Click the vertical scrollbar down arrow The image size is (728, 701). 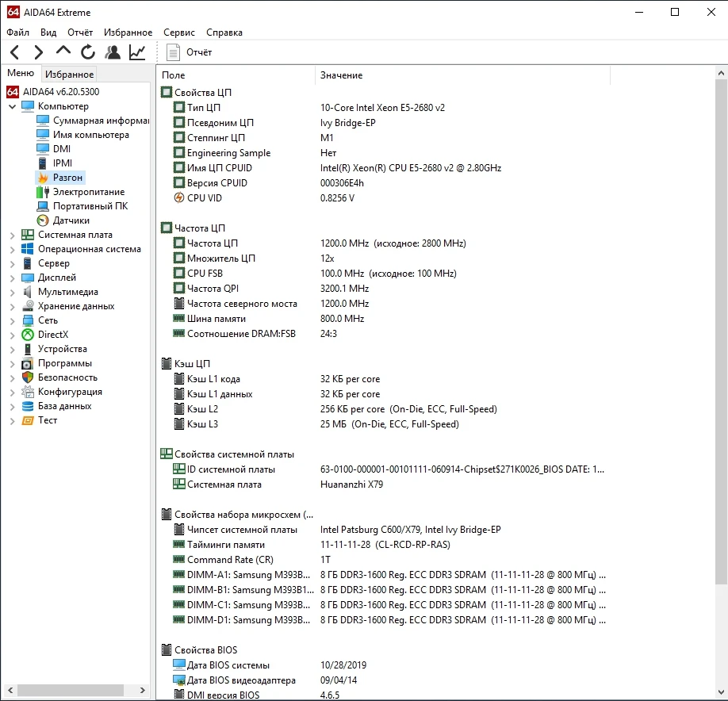tap(721, 692)
